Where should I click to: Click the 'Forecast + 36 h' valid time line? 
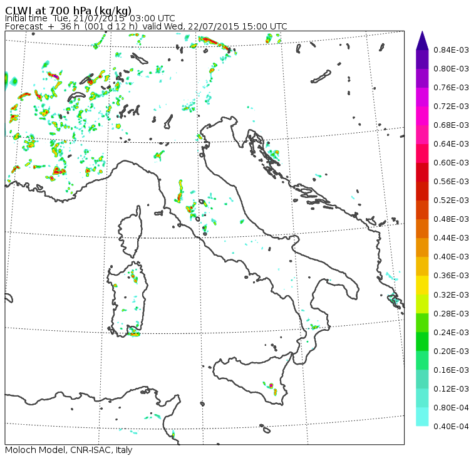click(x=146, y=26)
